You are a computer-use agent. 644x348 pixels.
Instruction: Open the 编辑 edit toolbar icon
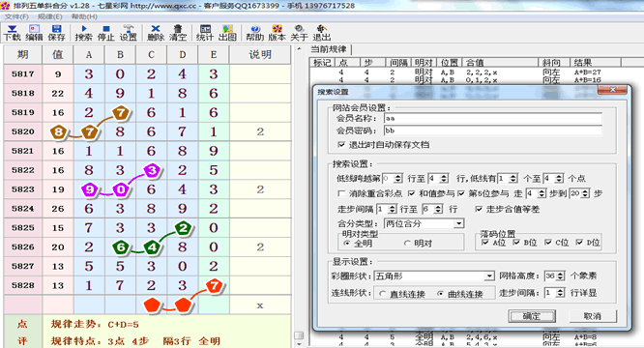34,33
